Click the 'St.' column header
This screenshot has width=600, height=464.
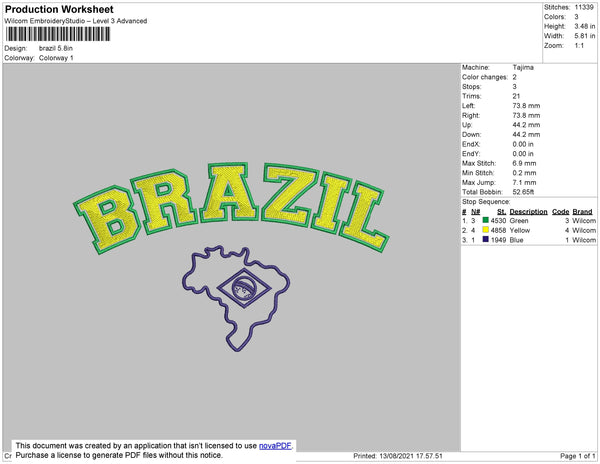(501, 212)
